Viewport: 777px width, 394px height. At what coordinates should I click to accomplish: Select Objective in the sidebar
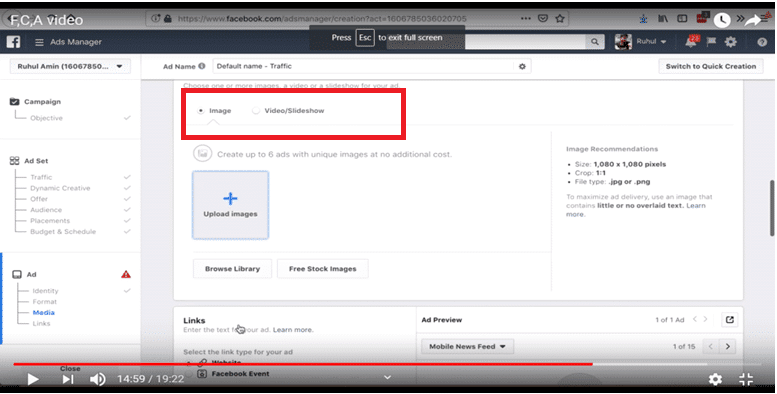pyautogui.click(x=47, y=118)
